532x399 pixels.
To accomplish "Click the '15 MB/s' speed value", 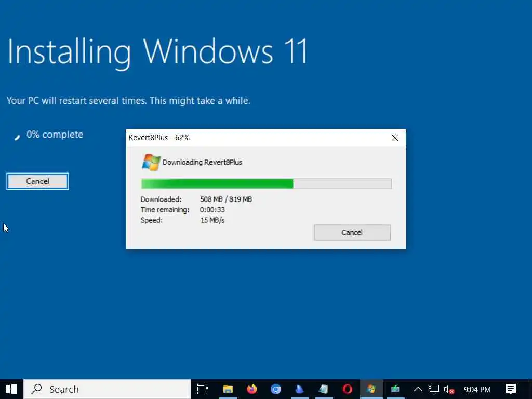I will (212, 220).
